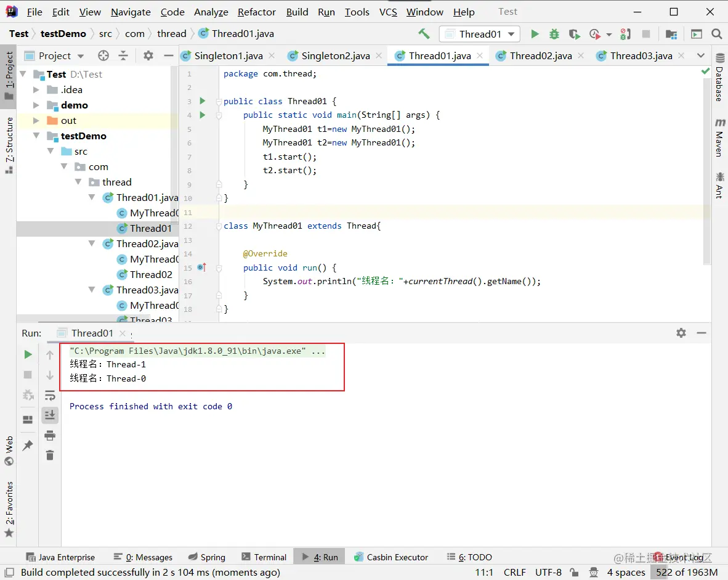Open the 0: Messages tool window
Screen dimensions: 728x580
143,557
